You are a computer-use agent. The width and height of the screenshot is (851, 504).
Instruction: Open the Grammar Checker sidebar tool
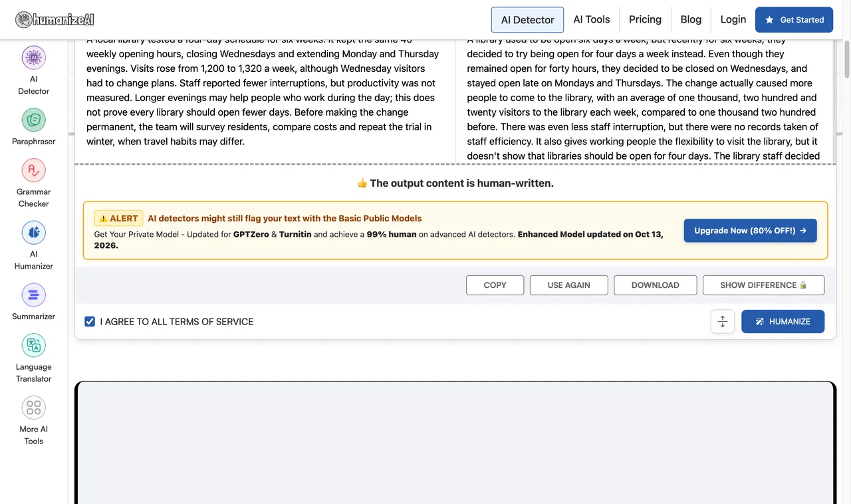point(33,184)
